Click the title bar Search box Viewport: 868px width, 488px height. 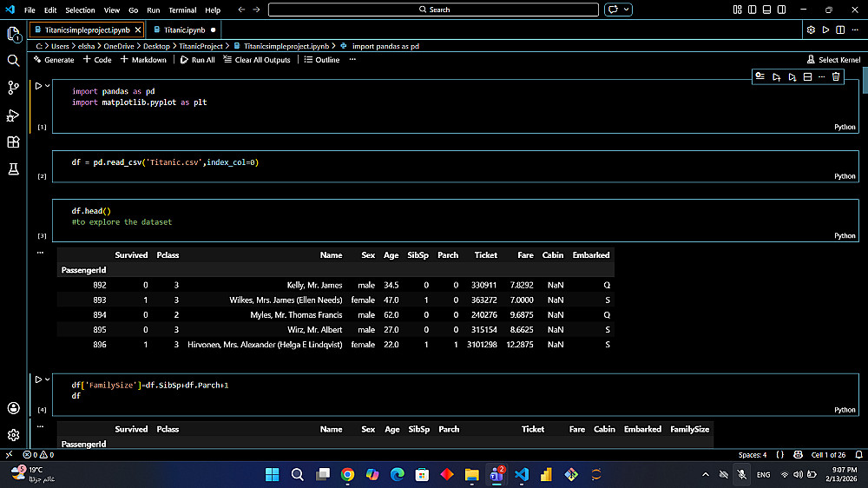pos(433,10)
